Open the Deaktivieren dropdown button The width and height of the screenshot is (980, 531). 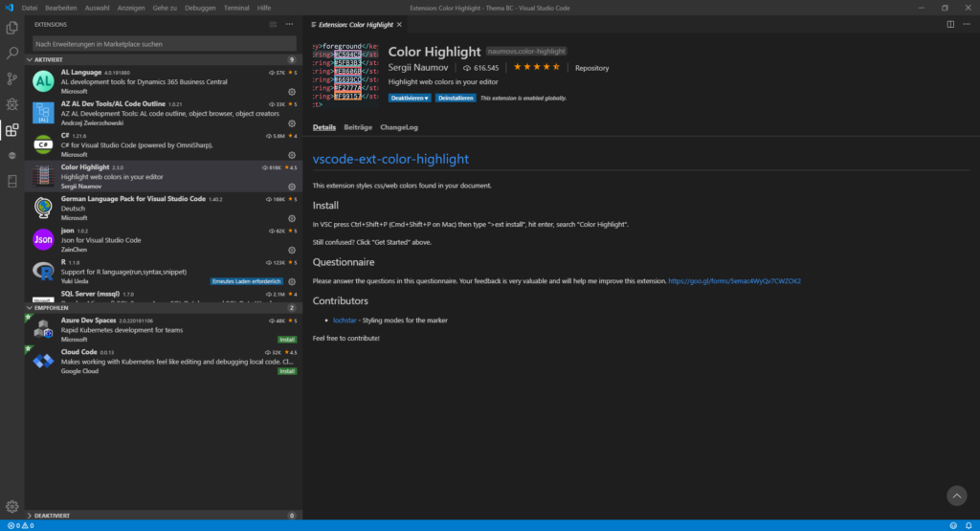[x=410, y=99]
